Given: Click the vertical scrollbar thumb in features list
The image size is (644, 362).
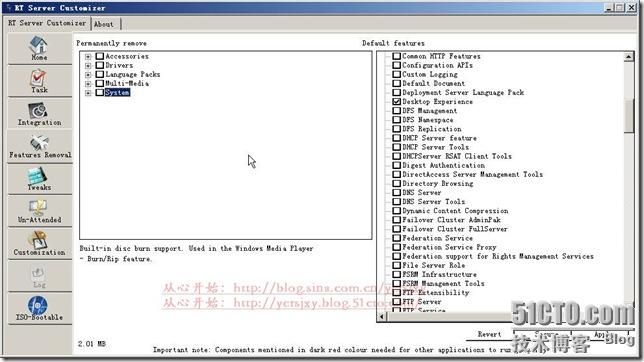Looking at the screenshot, I should pos(628,116).
